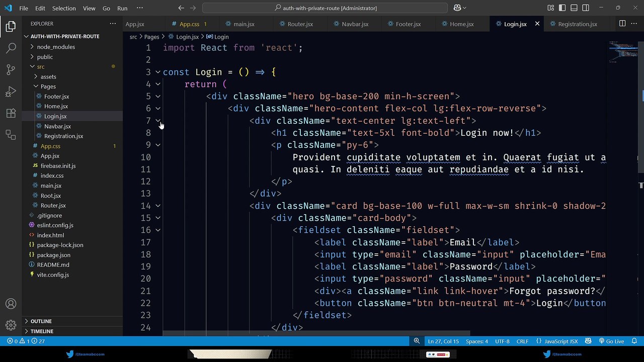Open editor More Actions ellipsis
The width and height of the screenshot is (644, 362).
[x=634, y=24]
